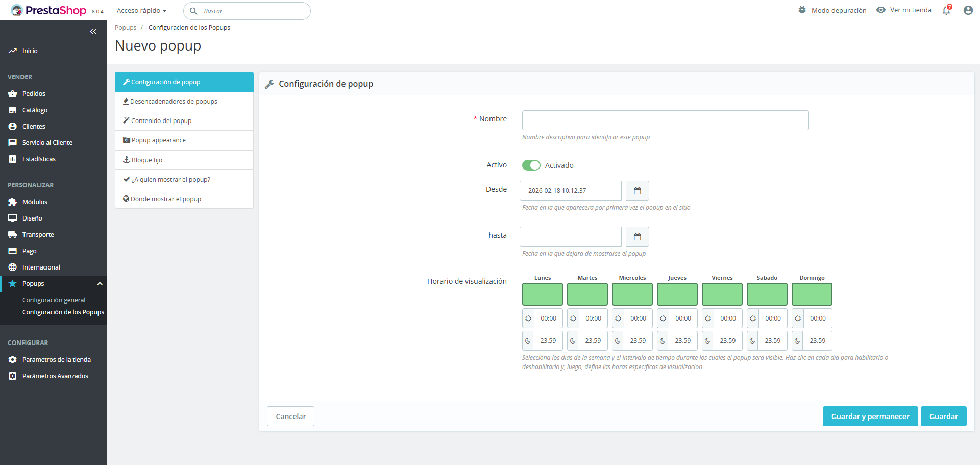Open the calendar picker for Desde date

pyautogui.click(x=637, y=191)
